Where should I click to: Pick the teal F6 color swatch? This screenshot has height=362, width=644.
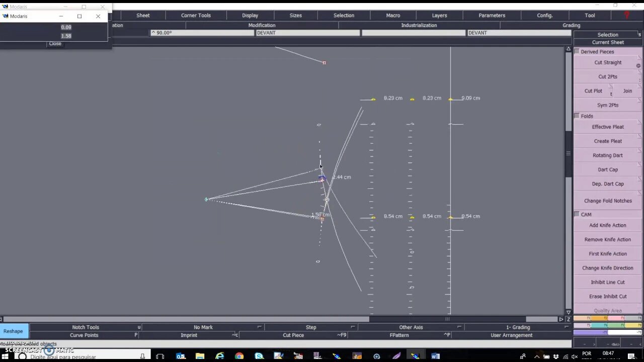(x=599, y=325)
